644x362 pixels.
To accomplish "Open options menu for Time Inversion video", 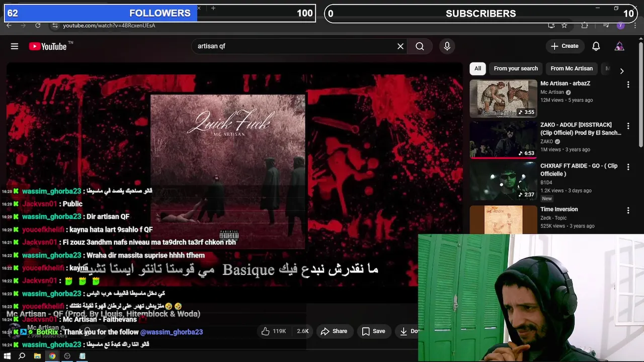I will [628, 210].
